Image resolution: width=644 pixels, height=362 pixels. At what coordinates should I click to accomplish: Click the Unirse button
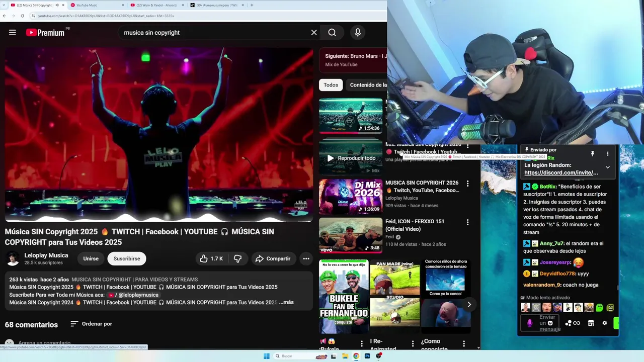pos(91,258)
